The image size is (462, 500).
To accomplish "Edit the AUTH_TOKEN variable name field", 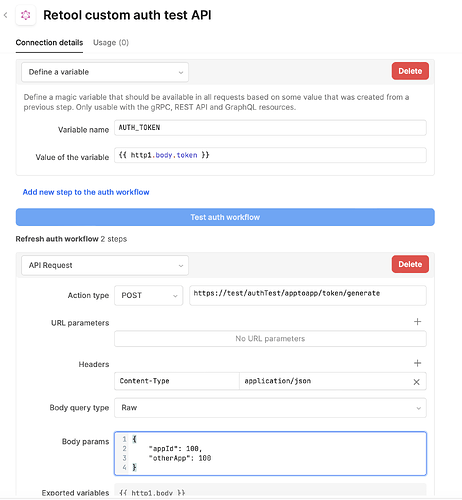I will [x=270, y=128].
